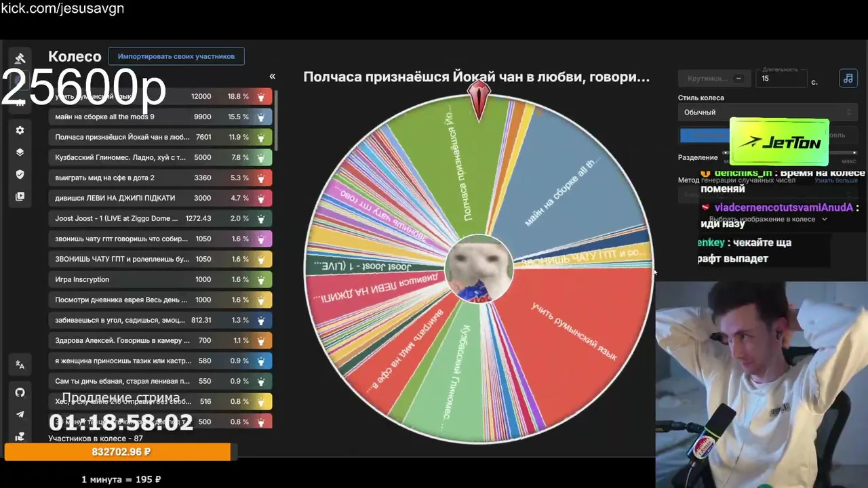
Task: Select 'майн на сборке all the mods 9' name
Action: [104, 117]
